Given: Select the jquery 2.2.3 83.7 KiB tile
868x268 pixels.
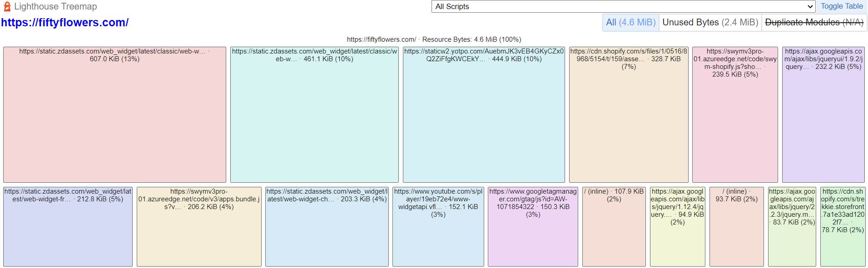Looking at the screenshot, I should point(792,227).
